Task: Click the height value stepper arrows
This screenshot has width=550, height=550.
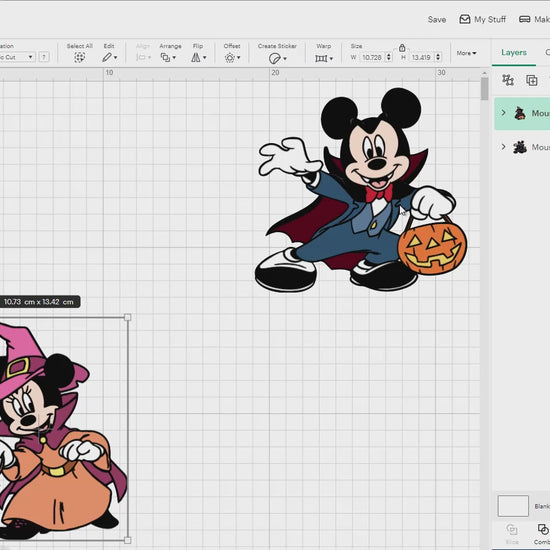Action: coord(438,57)
